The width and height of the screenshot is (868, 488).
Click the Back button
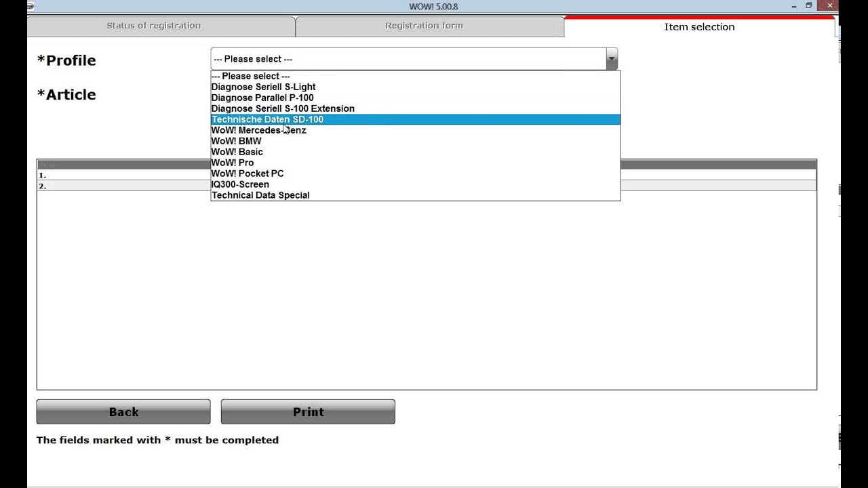click(x=123, y=411)
